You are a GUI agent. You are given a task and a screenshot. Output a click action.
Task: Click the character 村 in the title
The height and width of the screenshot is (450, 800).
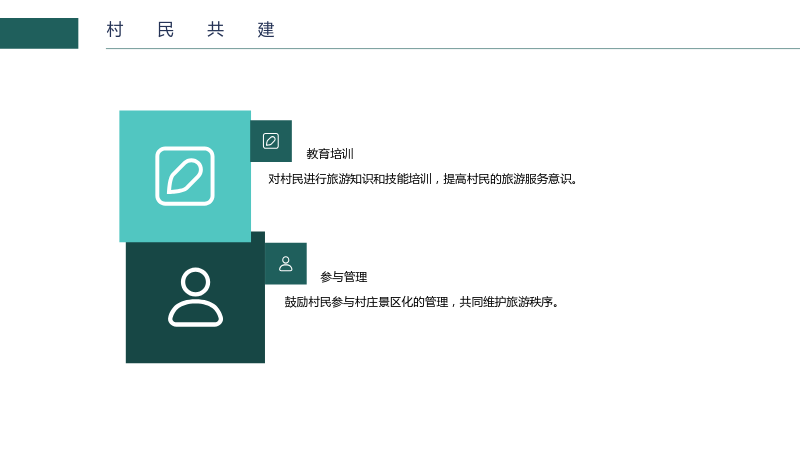115,30
